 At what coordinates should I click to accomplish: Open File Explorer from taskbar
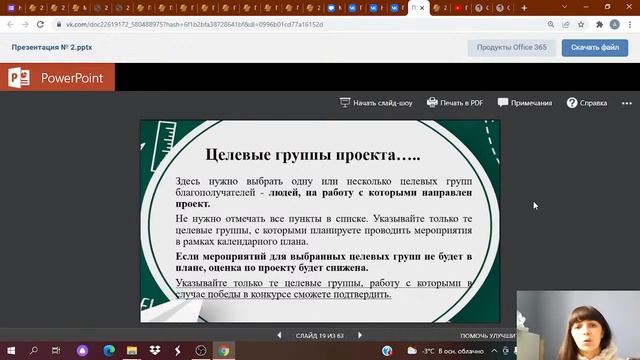pos(132,351)
